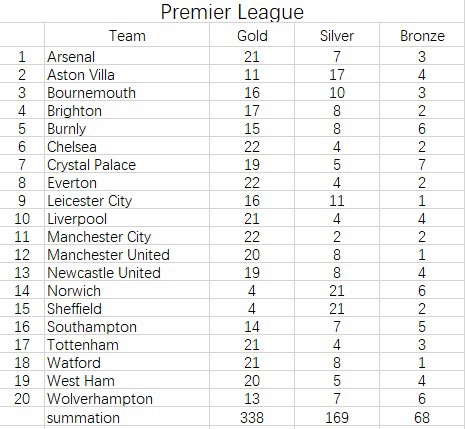Select the gold total 338 cell
The width and height of the screenshot is (465, 429).
pos(252,417)
